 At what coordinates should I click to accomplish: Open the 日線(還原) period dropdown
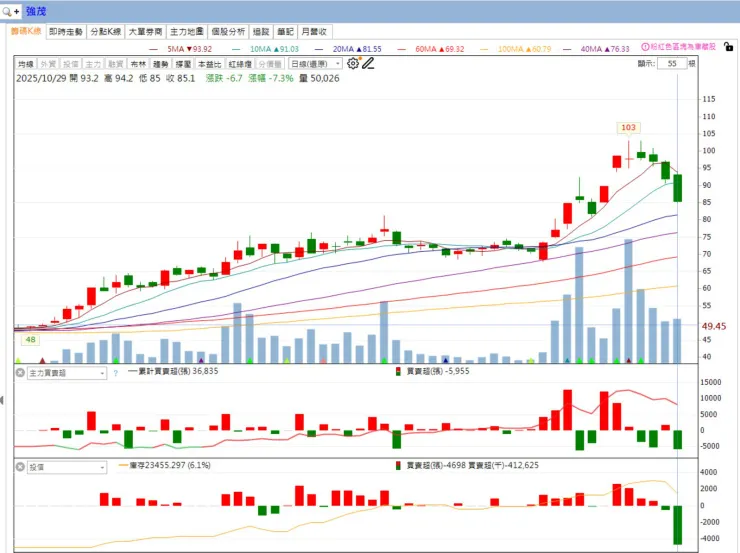(315, 64)
